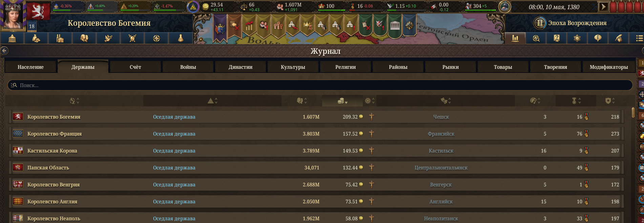Click the map search magnifier icon
Image resolution: width=644 pixels, height=223 pixels.
(x=536, y=38)
